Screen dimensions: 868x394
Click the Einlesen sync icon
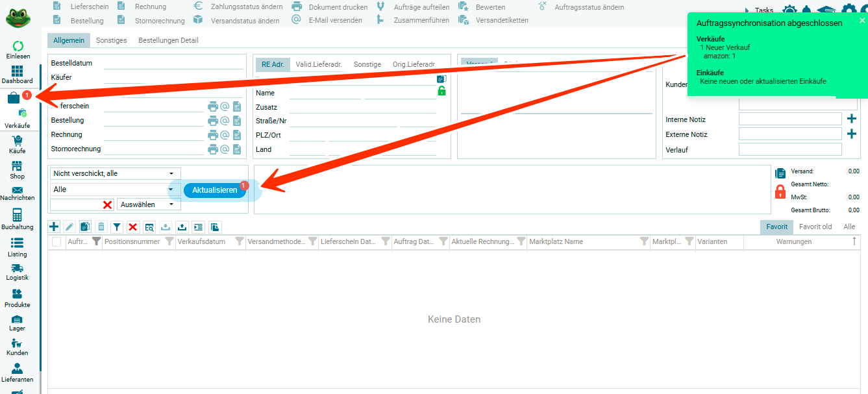18,47
